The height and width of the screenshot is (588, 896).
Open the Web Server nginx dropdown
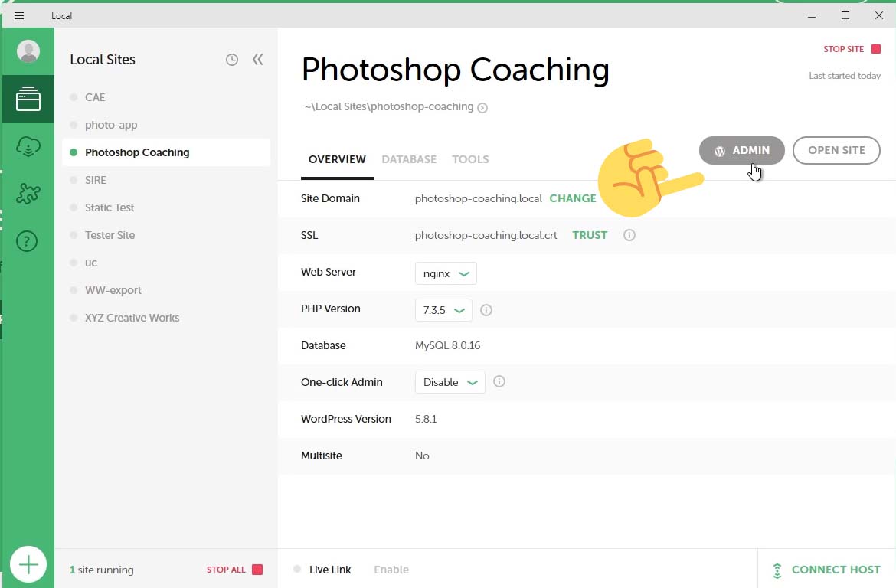[x=446, y=273]
